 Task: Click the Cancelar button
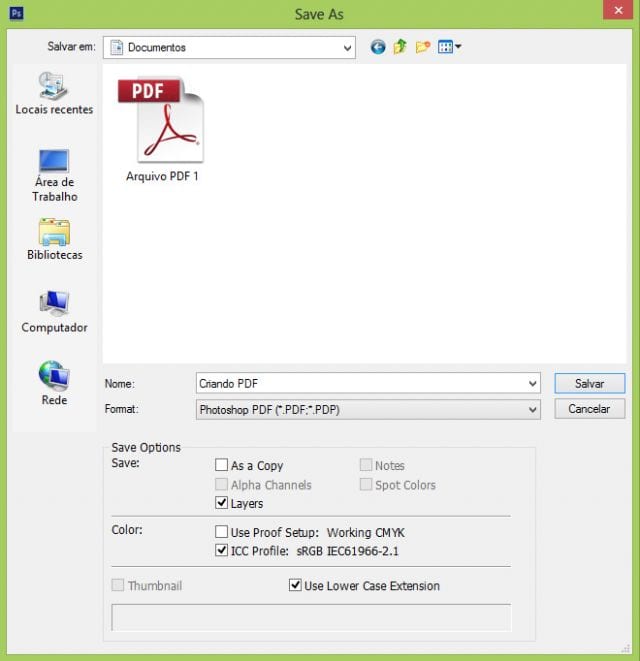(x=589, y=409)
